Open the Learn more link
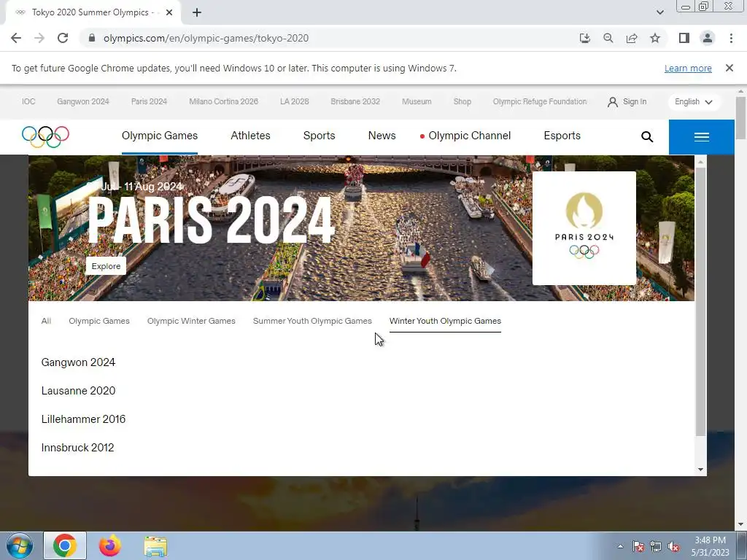The width and height of the screenshot is (747, 560). tap(688, 68)
